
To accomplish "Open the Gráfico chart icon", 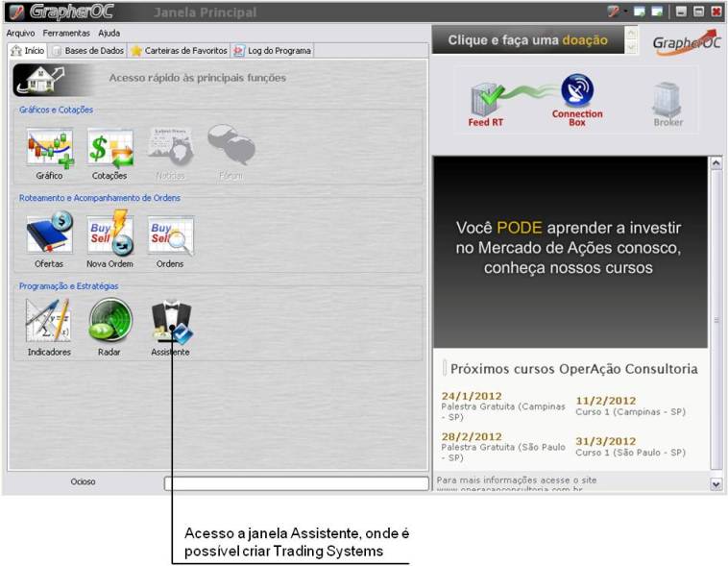I will [x=50, y=149].
